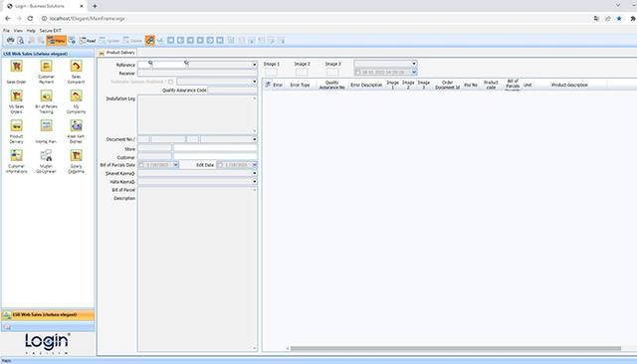Viewport: 637px width, 364px height.
Task: Click the horizontal scrollbar under grid
Action: pyautogui.click(x=456, y=348)
